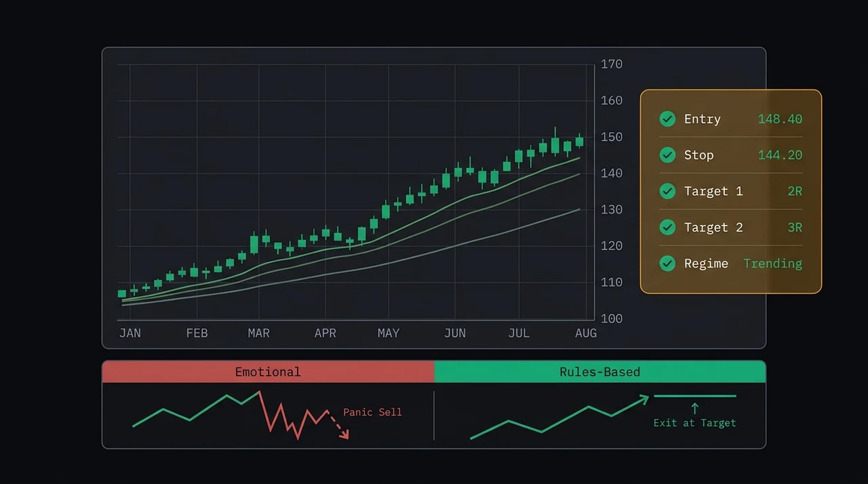
Task: Click the Entry label
Action: [702, 119]
